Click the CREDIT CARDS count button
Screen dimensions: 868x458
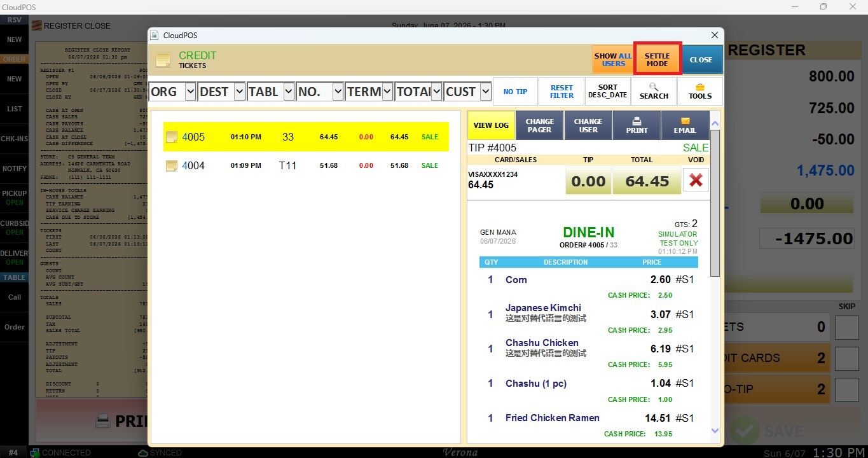point(776,359)
